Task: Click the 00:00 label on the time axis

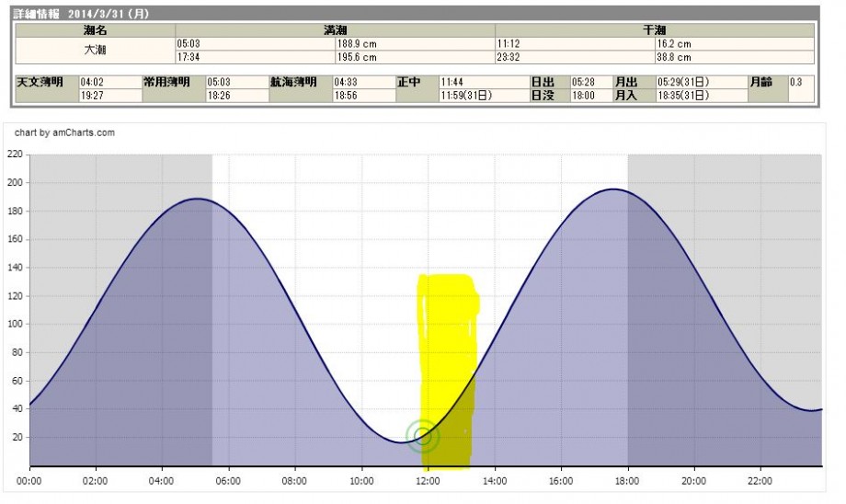Action: [29, 481]
